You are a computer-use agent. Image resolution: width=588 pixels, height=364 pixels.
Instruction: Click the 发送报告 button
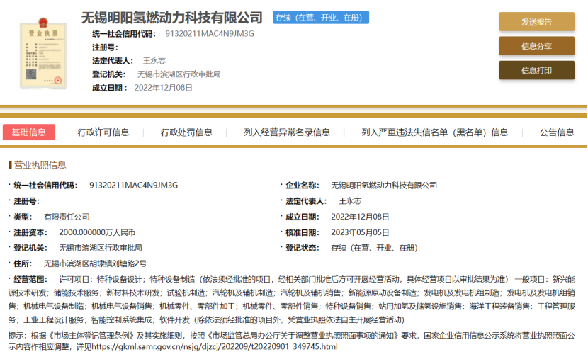pos(536,22)
